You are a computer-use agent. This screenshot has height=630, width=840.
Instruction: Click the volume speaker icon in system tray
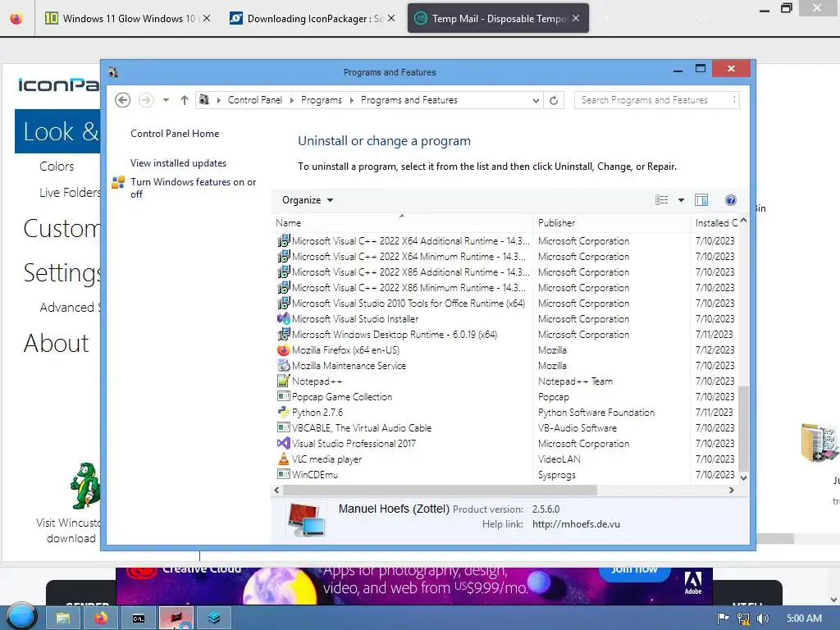(764, 619)
